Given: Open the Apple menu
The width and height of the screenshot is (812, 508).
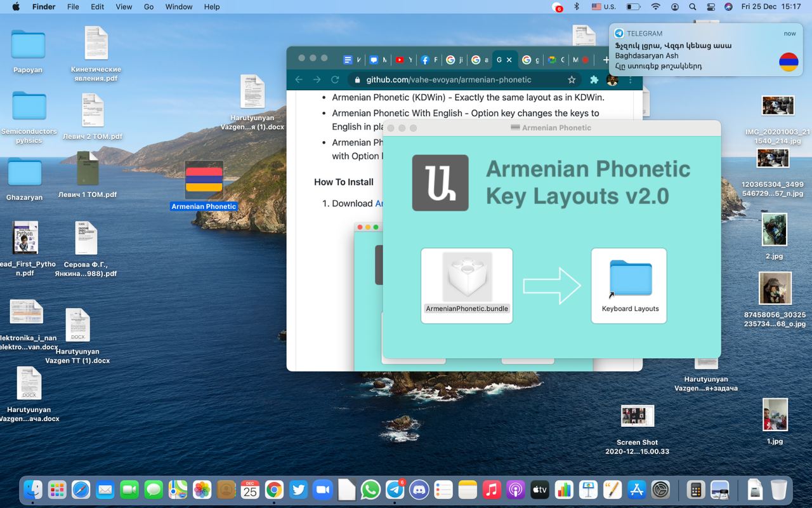Looking at the screenshot, I should (15, 7).
